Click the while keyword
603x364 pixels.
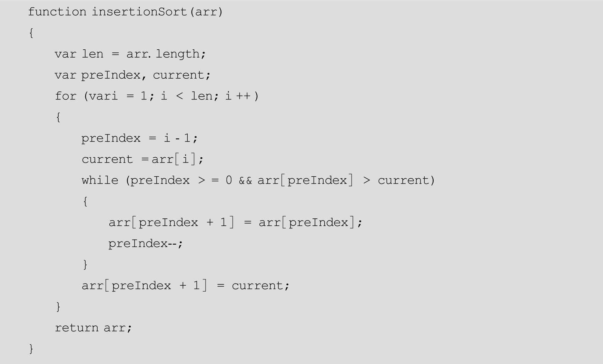click(100, 180)
